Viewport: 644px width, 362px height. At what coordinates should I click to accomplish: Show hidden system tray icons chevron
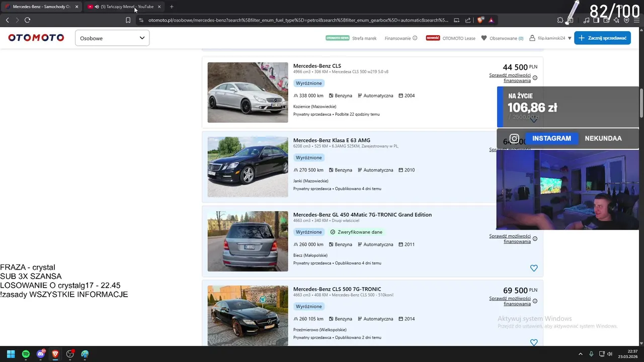coord(580,354)
